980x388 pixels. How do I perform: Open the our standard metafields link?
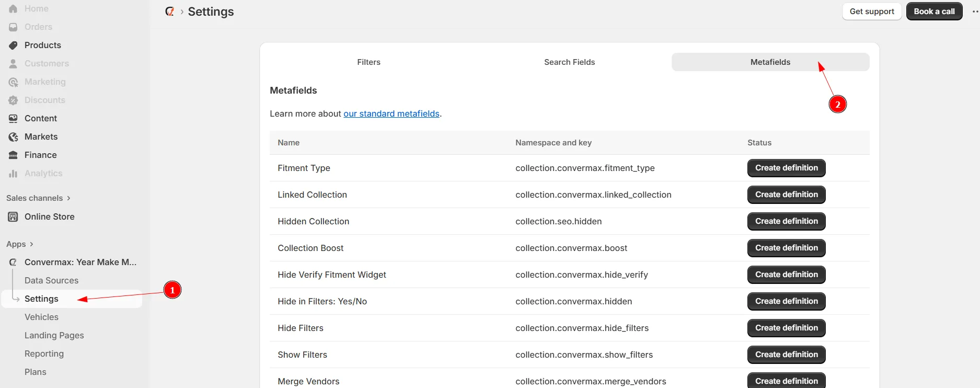point(391,114)
